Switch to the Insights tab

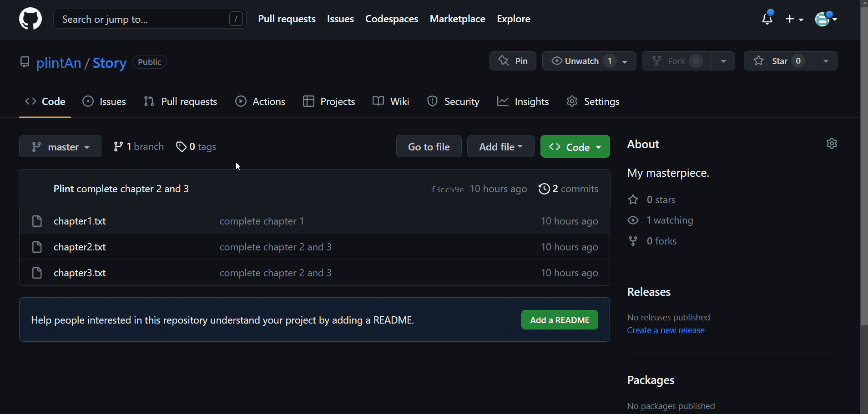point(523,101)
